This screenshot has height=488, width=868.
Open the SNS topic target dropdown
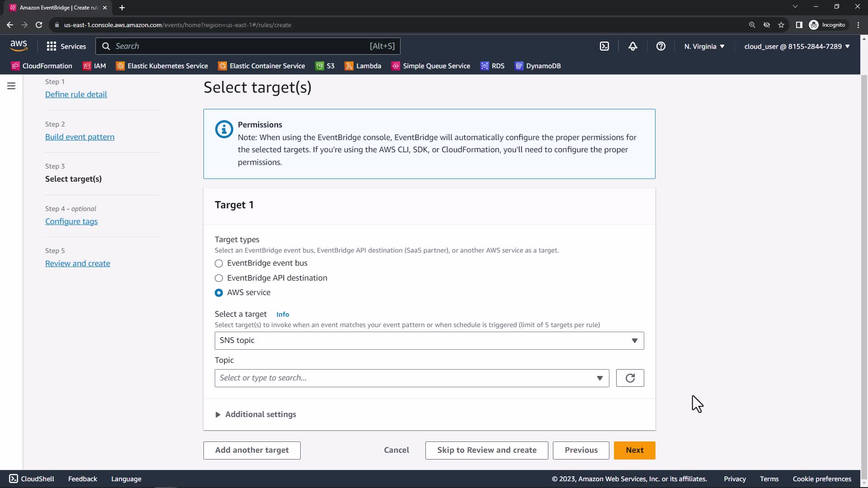point(429,341)
